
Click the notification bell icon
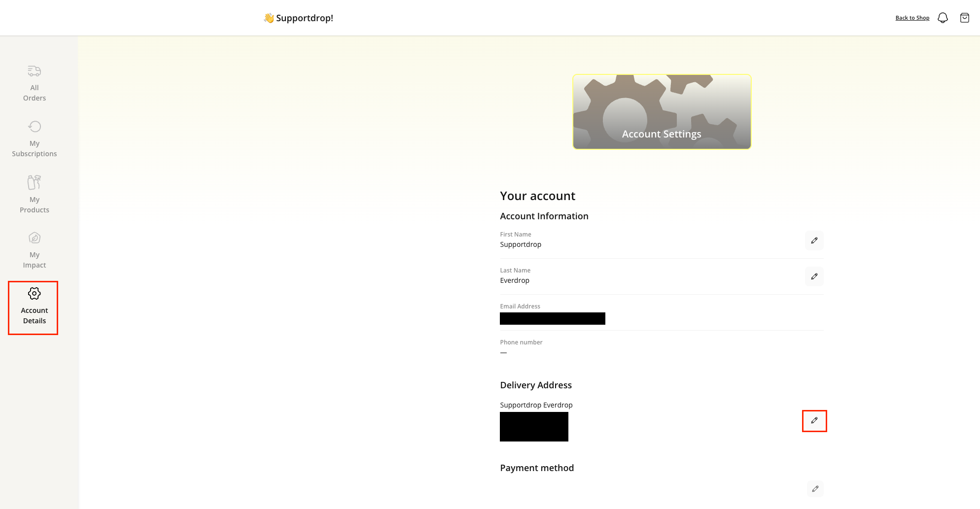click(x=943, y=18)
